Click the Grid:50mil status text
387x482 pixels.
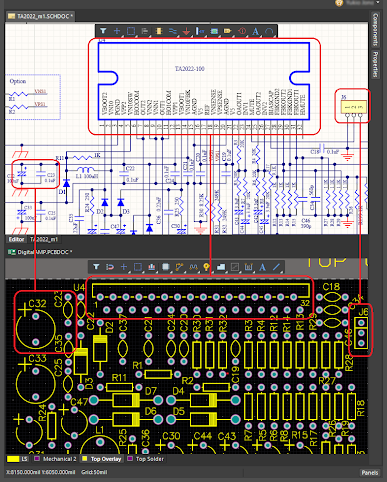coord(94,472)
